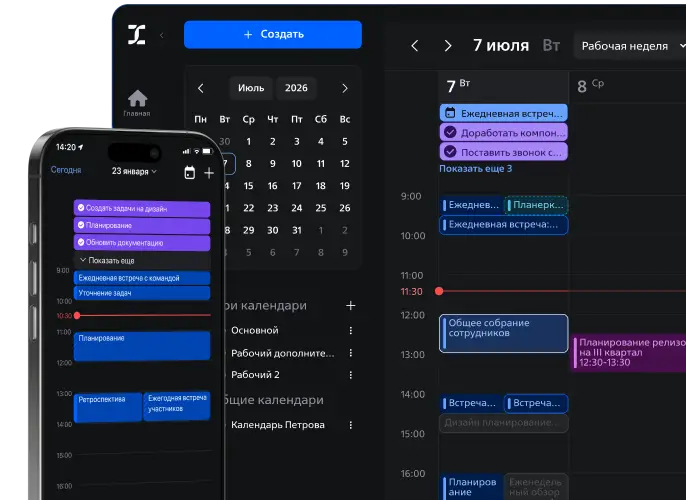Click the Создать button
The width and height of the screenshot is (686, 500).
click(273, 34)
